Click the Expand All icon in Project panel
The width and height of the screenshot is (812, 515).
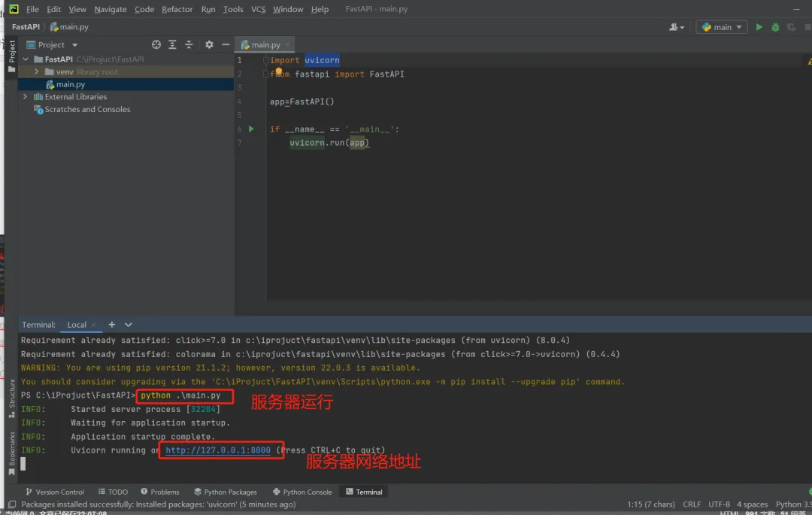click(172, 44)
